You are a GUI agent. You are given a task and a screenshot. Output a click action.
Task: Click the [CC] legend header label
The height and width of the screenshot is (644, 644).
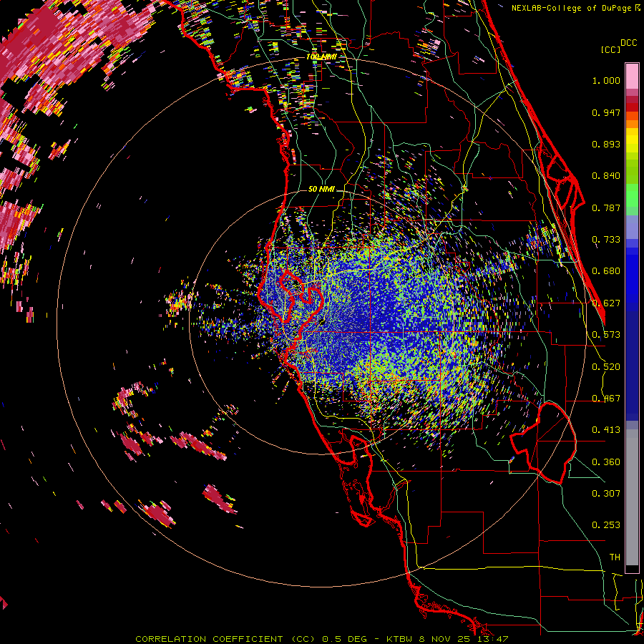611,49
